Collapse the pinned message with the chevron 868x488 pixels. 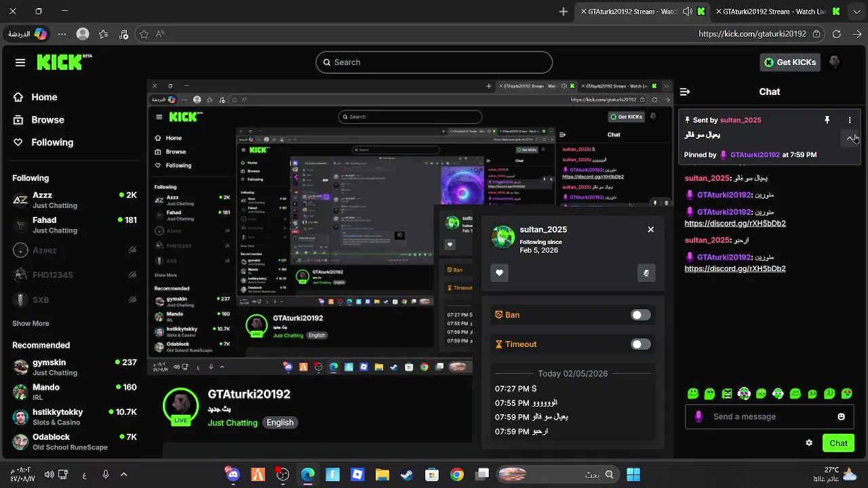pyautogui.click(x=851, y=138)
